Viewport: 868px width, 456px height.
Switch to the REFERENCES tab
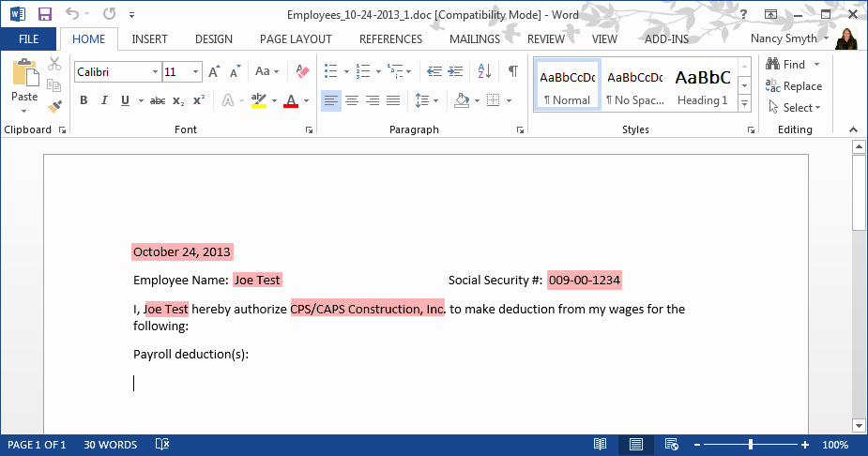[390, 38]
